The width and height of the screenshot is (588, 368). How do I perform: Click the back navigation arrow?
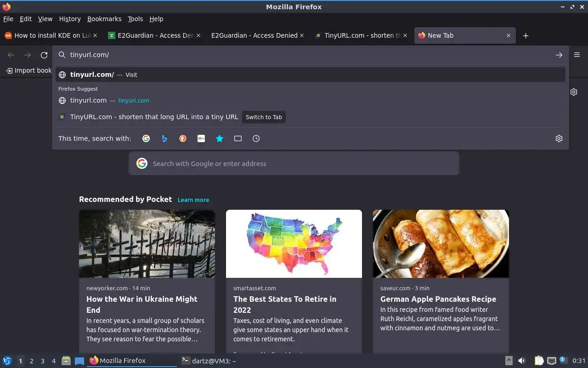coord(11,55)
